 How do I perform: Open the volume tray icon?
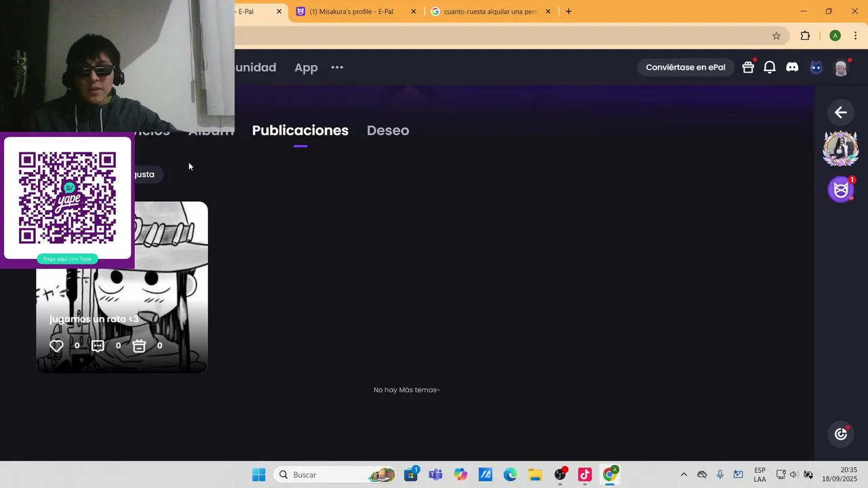[x=793, y=474]
